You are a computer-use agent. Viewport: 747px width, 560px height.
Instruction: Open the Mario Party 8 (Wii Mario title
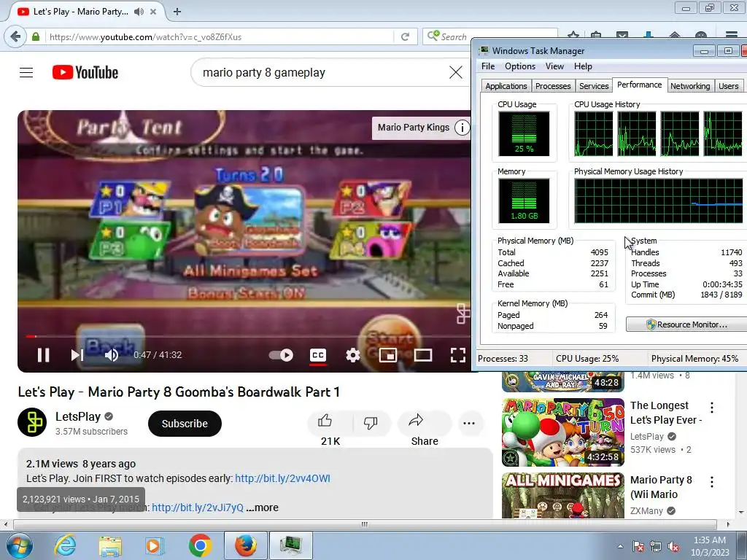[661, 487]
